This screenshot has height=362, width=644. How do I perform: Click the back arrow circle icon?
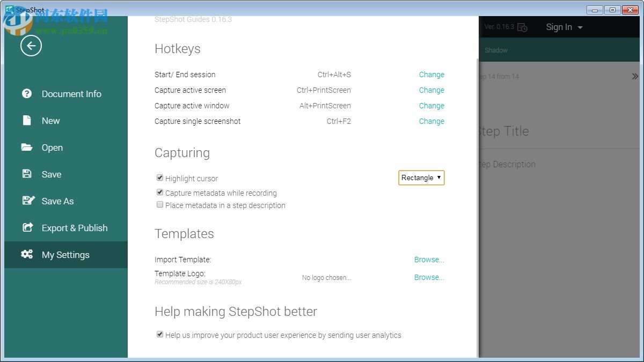(x=31, y=46)
